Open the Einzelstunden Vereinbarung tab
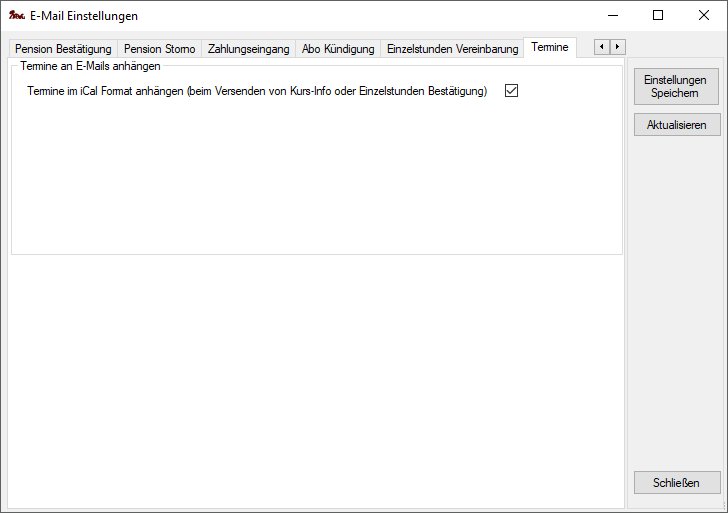 pos(452,49)
